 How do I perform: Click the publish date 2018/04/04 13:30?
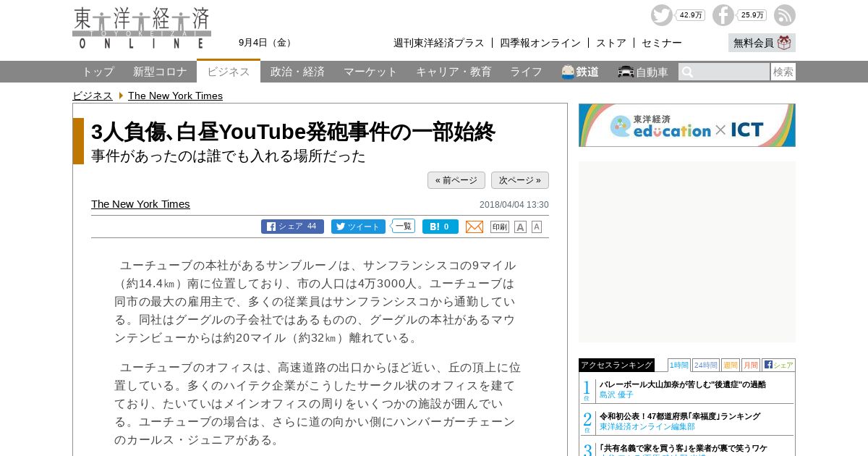514,205
